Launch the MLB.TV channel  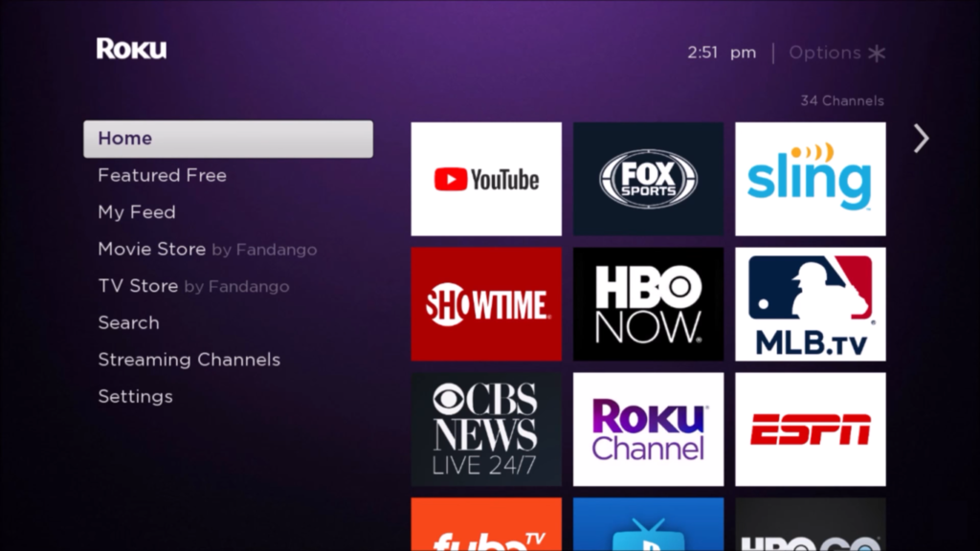pos(811,304)
